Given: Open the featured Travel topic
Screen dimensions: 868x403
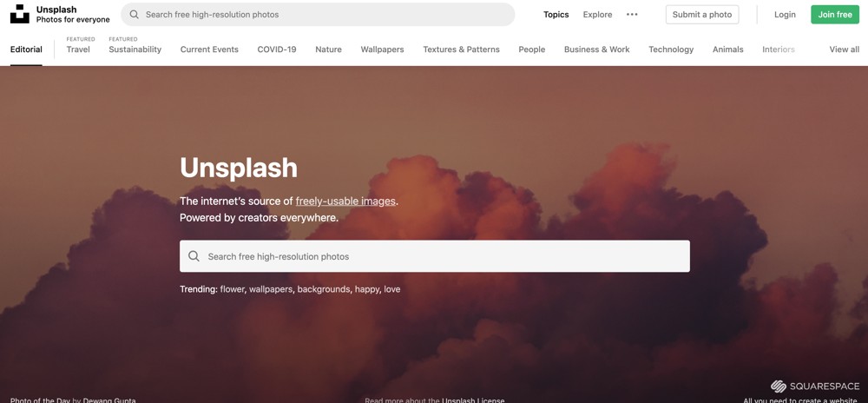Looking at the screenshot, I should (78, 50).
